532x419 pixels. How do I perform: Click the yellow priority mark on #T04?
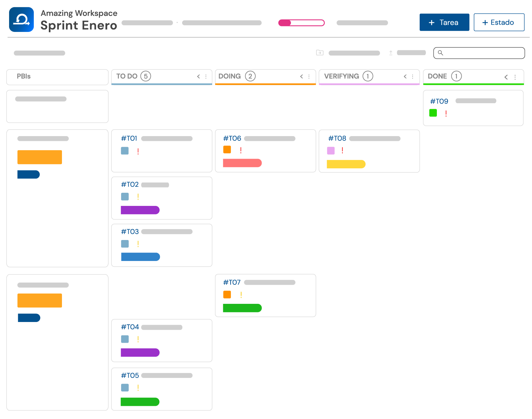138,339
